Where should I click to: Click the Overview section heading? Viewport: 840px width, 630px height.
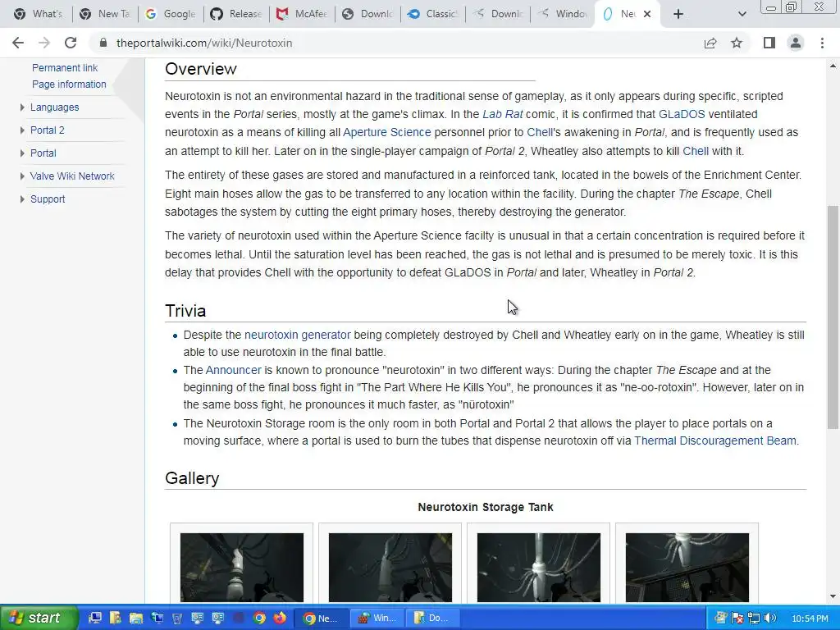point(200,69)
